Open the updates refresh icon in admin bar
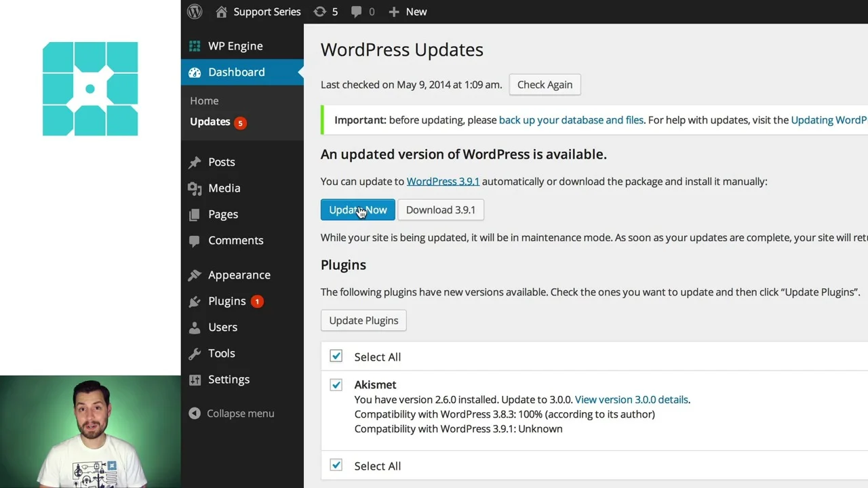 click(x=319, y=12)
